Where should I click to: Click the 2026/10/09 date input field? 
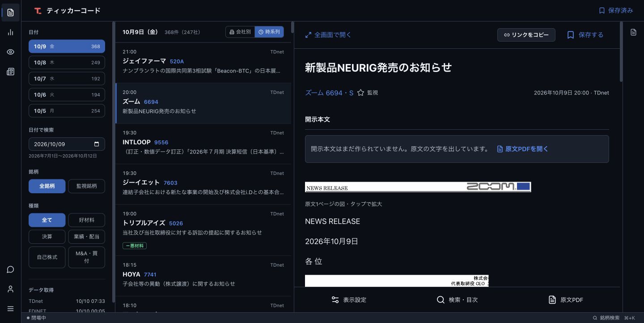click(x=67, y=144)
